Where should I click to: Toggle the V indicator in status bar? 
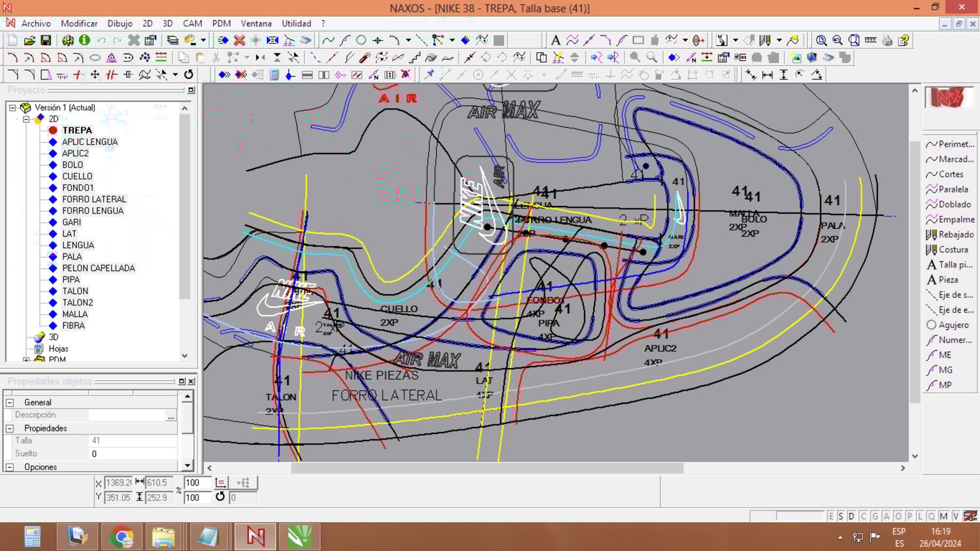tap(955, 516)
